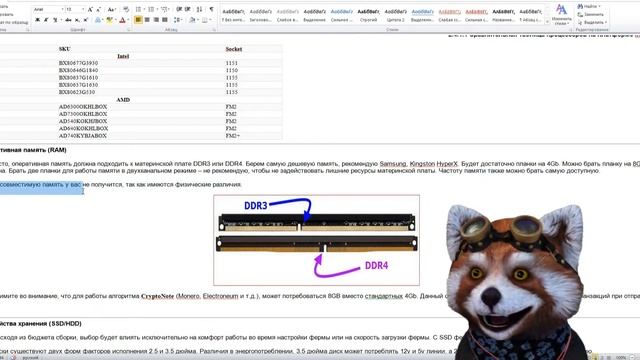
Task: Open the font name Arial dropdown
Action: [x=62, y=9]
